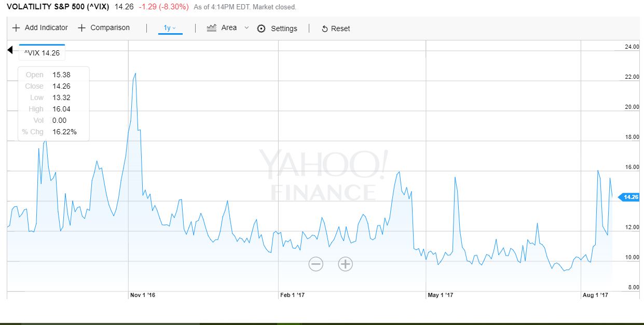Click the Add Indicator plus icon
The width and height of the screenshot is (644, 325).
16,28
